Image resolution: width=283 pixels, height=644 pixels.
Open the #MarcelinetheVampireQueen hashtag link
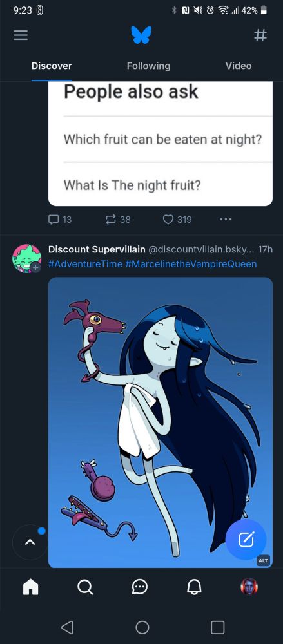[191, 263]
